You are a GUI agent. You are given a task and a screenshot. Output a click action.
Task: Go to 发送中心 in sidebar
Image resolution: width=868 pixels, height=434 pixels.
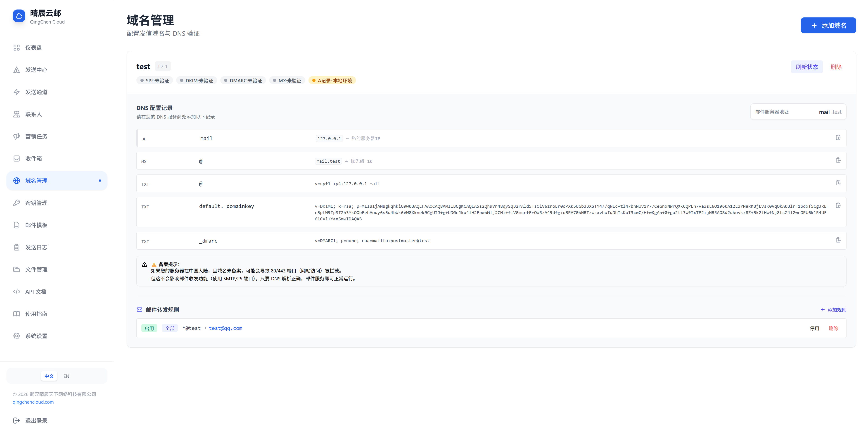tap(36, 70)
